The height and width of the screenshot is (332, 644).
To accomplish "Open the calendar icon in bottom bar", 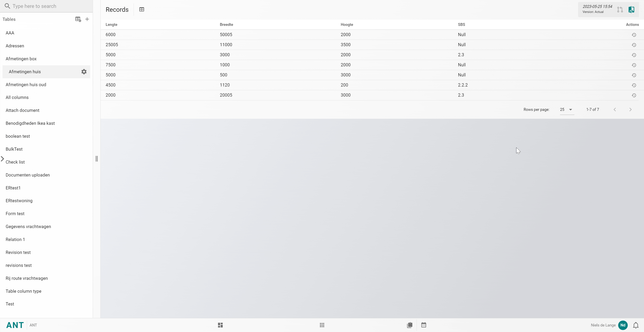I will click(423, 325).
